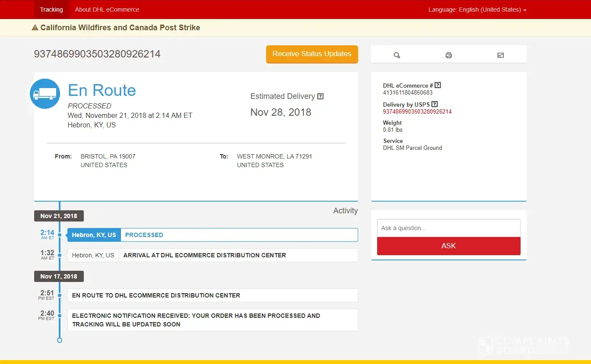The image size is (591, 364).
Task: Select the Nov 17, 2018 timeline date marker
Action: point(59,276)
